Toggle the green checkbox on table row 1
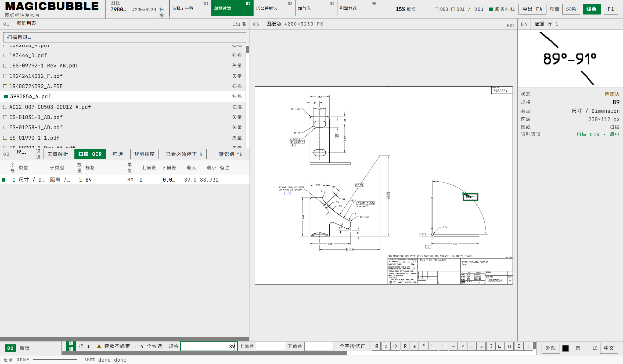 [x=4, y=180]
